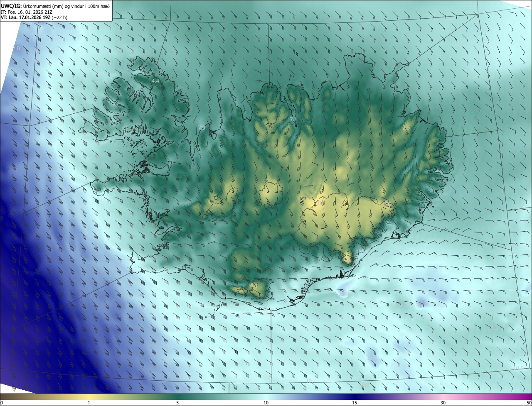Click the colorbar tick label "15"
Viewport: 532px width, 406px height.
click(355, 403)
